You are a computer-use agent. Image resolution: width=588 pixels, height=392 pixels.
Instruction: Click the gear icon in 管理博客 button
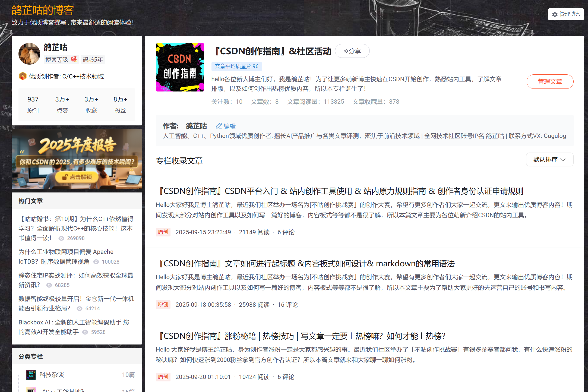(x=555, y=14)
